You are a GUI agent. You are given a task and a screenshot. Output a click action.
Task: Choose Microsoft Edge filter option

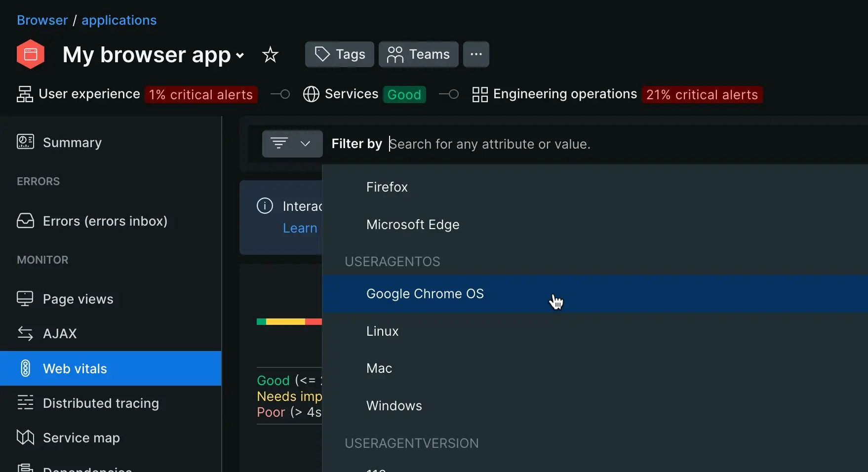click(413, 225)
